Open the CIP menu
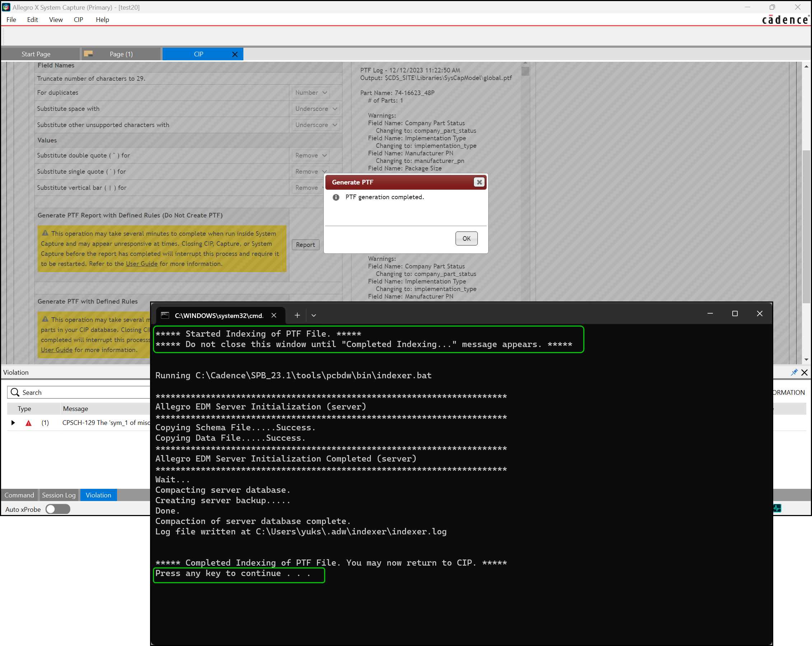The image size is (812, 646). coord(78,20)
